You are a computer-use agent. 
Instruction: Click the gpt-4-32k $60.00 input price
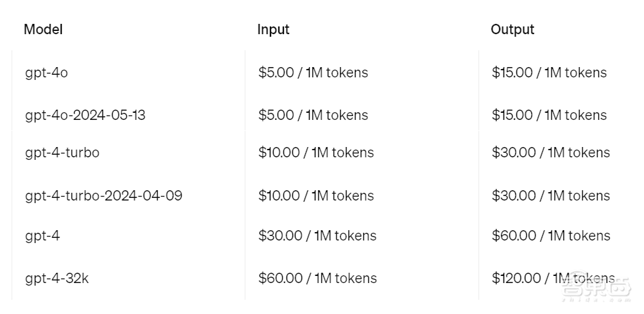317,279
